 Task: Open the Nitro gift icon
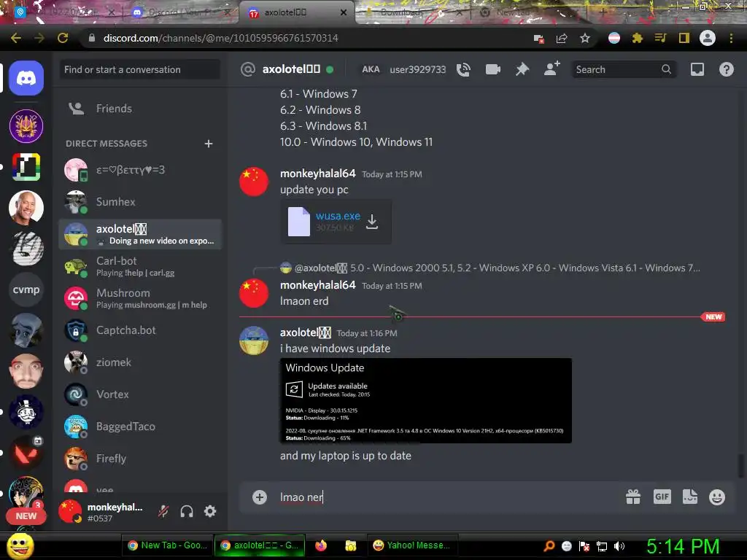point(633,497)
